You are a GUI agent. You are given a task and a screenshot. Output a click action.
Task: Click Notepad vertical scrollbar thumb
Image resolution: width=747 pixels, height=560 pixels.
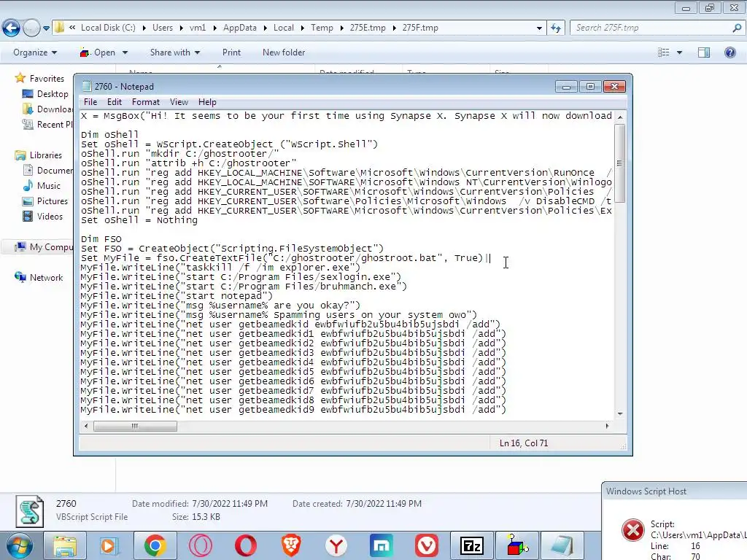tap(619, 163)
